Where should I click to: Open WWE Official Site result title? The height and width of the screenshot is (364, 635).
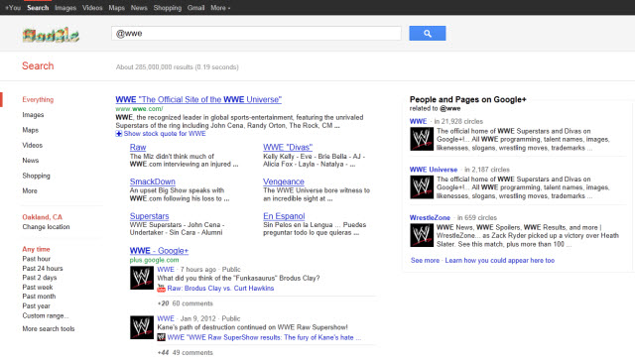pos(198,99)
